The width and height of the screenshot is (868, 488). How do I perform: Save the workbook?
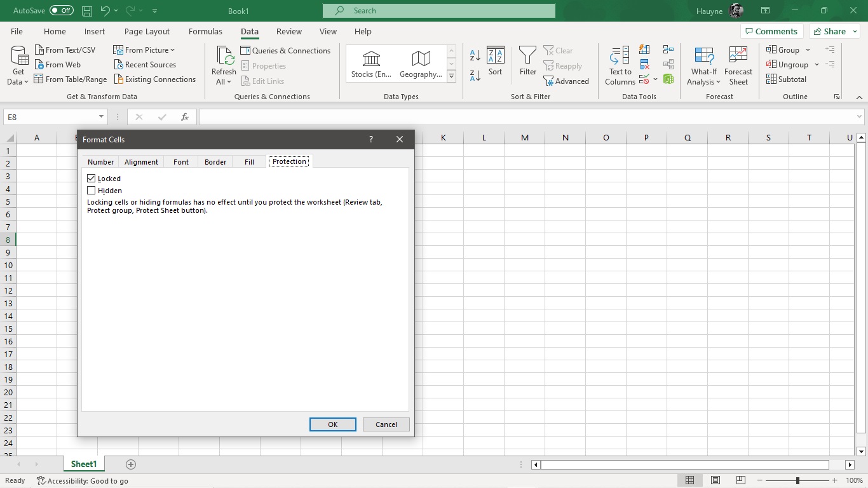pyautogui.click(x=87, y=11)
